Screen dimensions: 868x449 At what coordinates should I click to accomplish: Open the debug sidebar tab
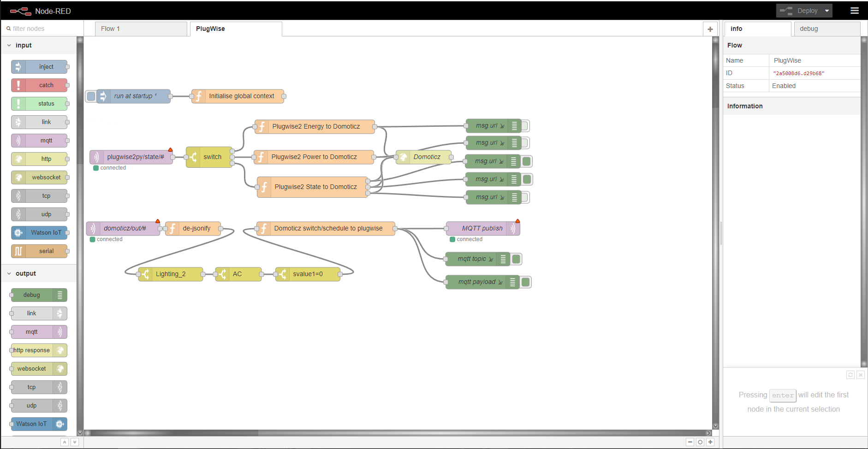click(x=827, y=29)
